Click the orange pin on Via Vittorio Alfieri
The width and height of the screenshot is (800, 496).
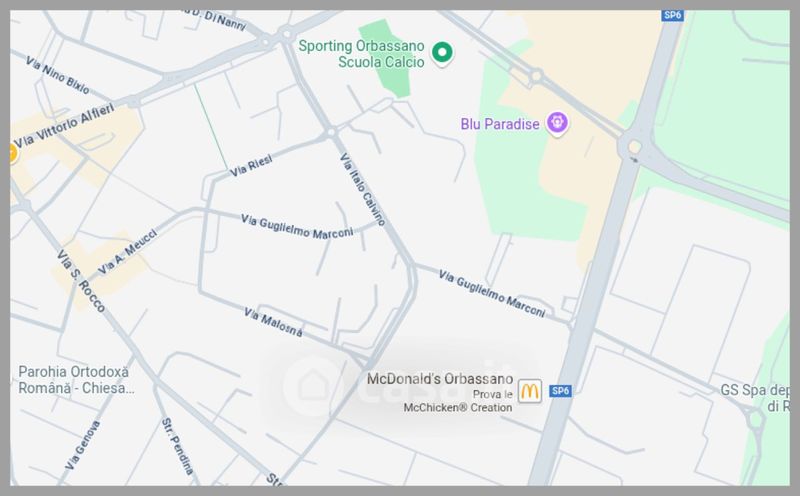click(x=12, y=153)
